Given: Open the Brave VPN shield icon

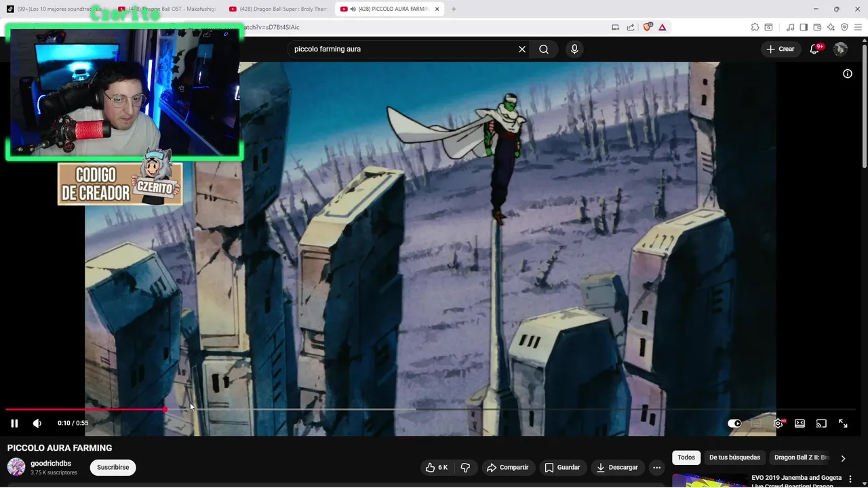Looking at the screenshot, I should tap(844, 27).
